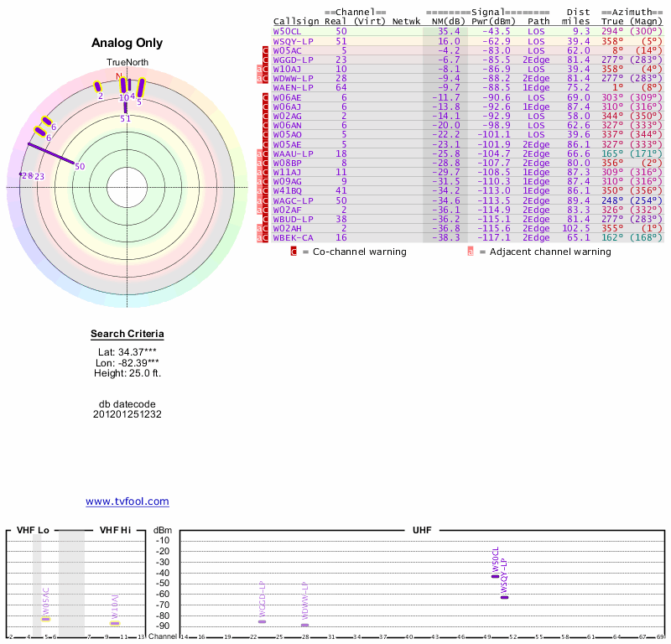Click the WBEK-CA callsign in the last table row
The image size is (671, 644).
coord(293,238)
